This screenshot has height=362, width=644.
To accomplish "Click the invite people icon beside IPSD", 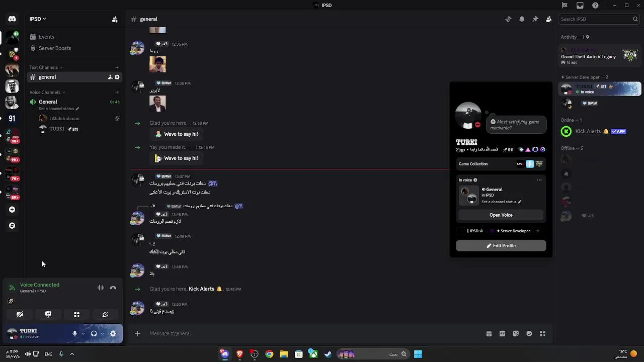I will (115, 19).
